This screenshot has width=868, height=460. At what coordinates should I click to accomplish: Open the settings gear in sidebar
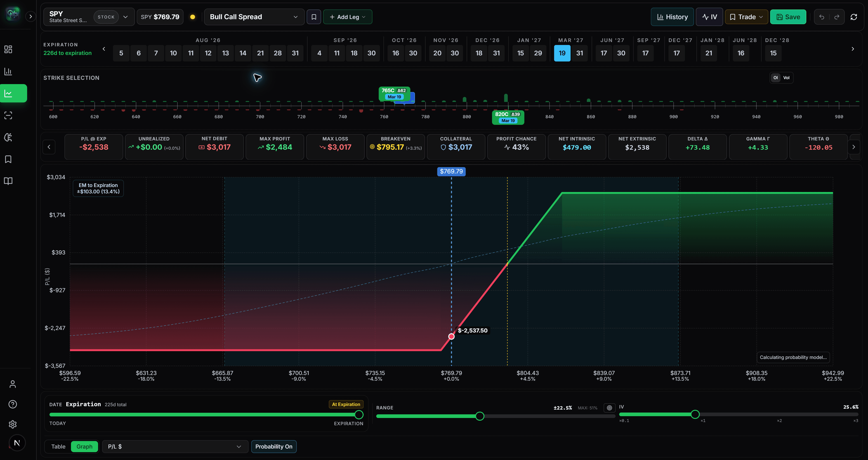tap(12, 424)
